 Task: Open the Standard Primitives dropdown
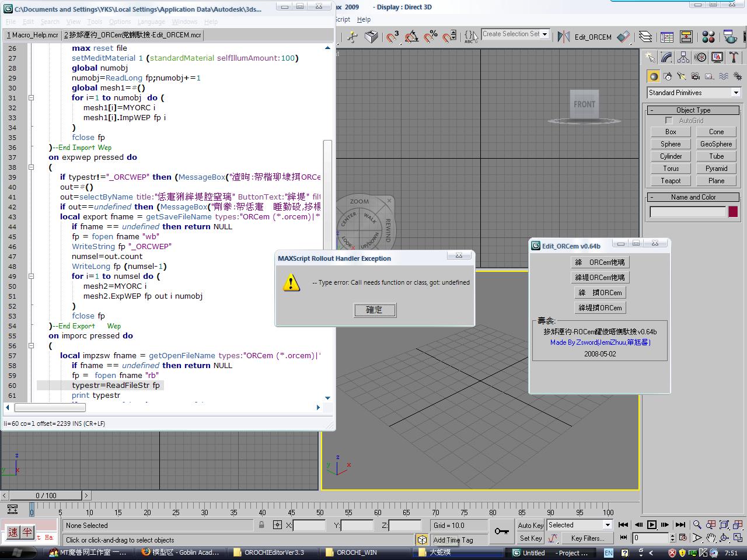(735, 93)
